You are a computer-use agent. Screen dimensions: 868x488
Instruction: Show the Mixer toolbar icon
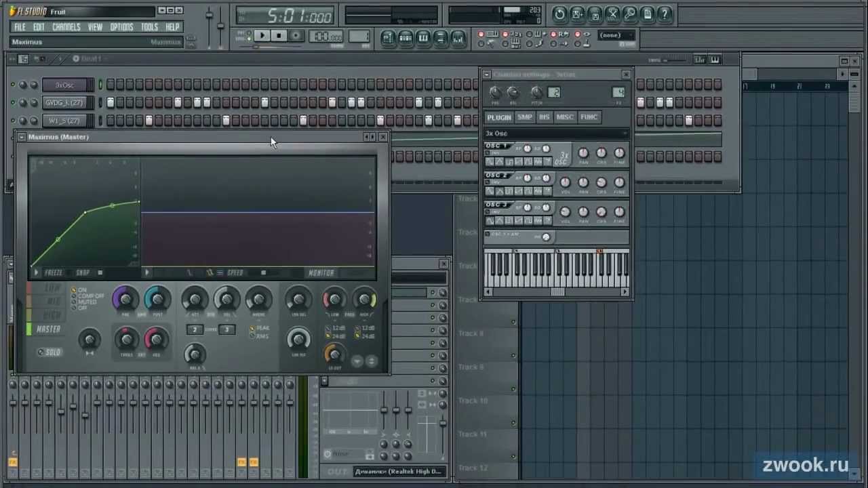pos(458,38)
